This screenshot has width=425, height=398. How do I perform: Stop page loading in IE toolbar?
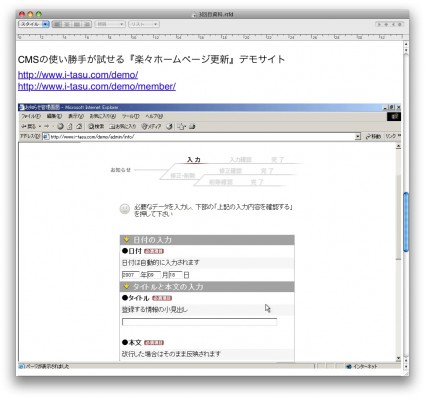point(60,127)
